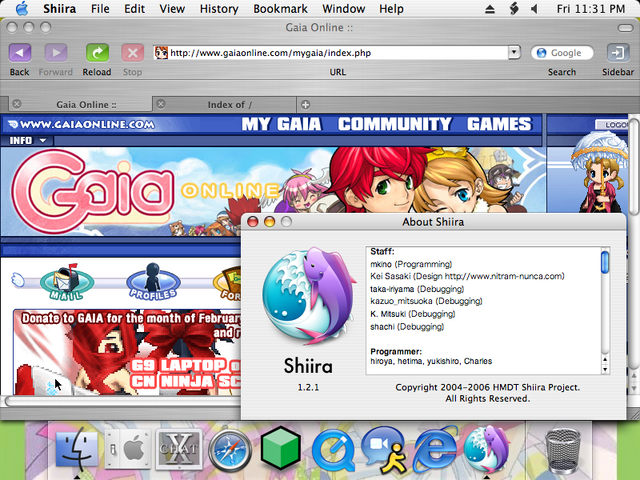Image resolution: width=640 pixels, height=480 pixels.
Task: Open the Trash in the Dock
Action: coord(563,451)
